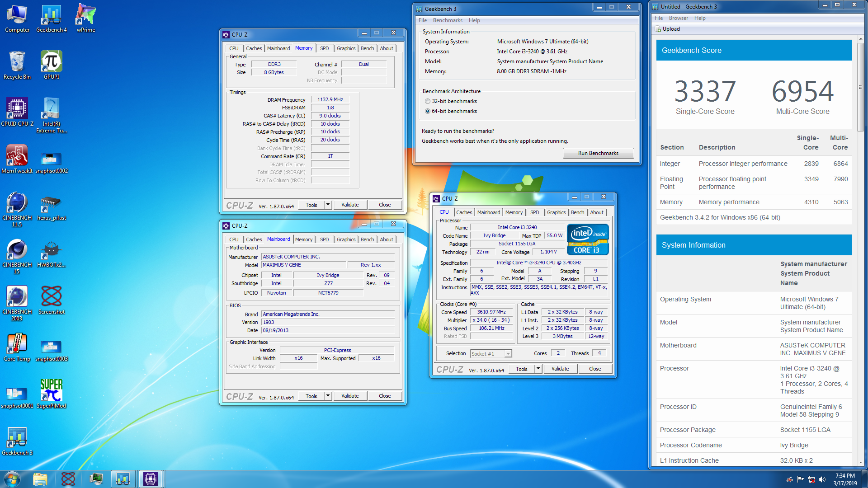
Task: Open the Socket #1 selection dropdown
Action: pos(491,353)
